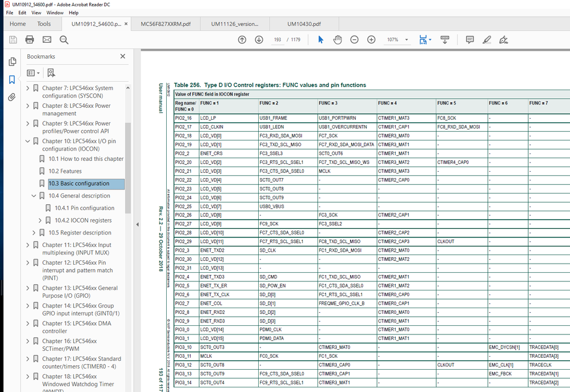570x392 pixels.
Task: Open zoom level dropdown arrow
Action: (407, 39)
